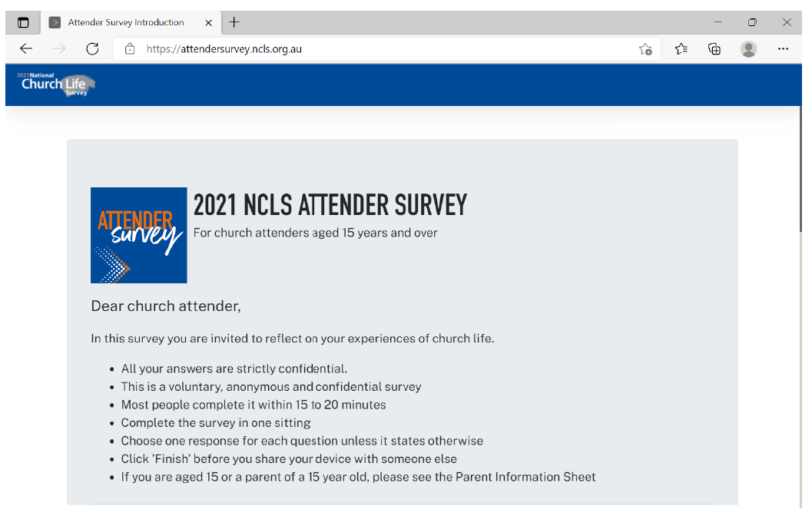
Task: Add this page to favorites
Action: tap(645, 49)
